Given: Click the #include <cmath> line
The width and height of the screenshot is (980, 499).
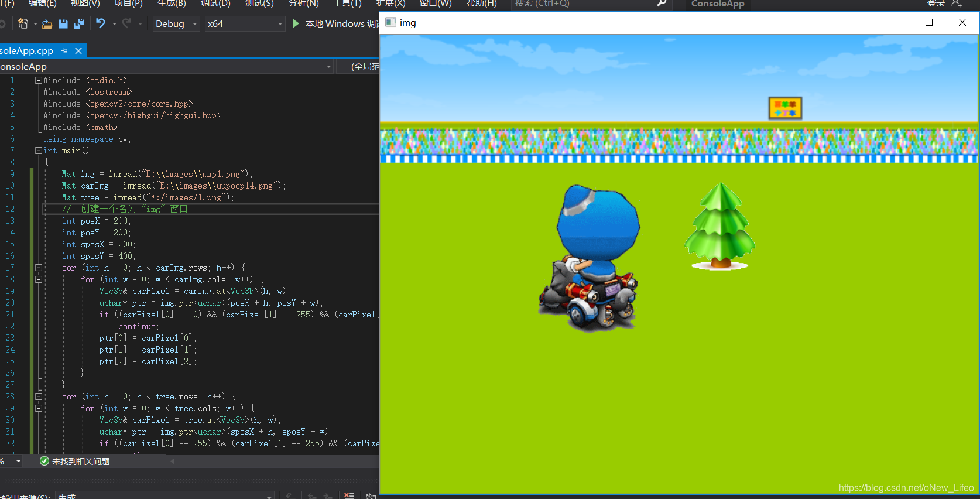Looking at the screenshot, I should pos(81,127).
